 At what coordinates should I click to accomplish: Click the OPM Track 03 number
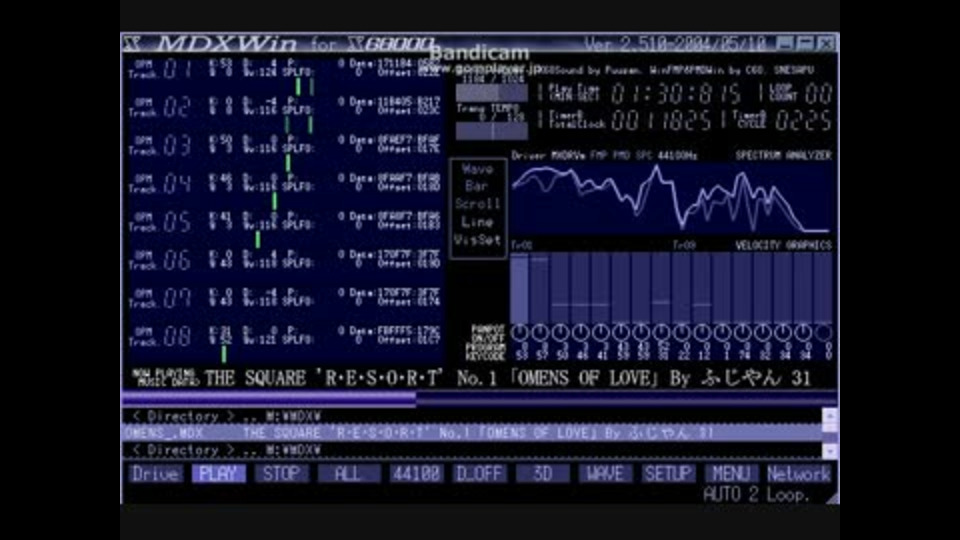pos(178,145)
